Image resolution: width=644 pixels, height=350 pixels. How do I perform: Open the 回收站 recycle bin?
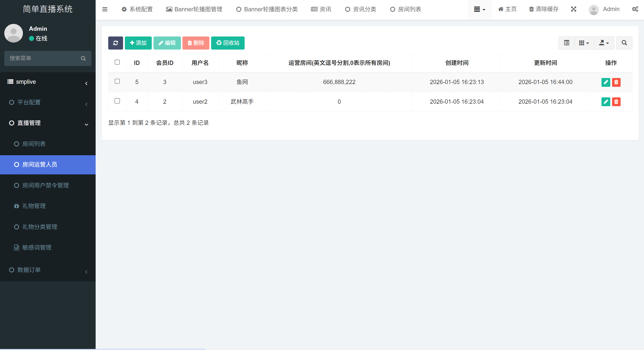tap(228, 43)
